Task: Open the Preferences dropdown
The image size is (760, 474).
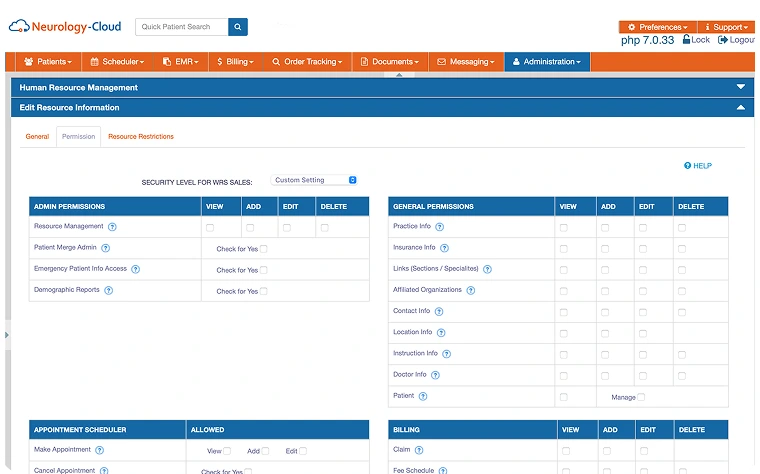Action: pyautogui.click(x=658, y=27)
